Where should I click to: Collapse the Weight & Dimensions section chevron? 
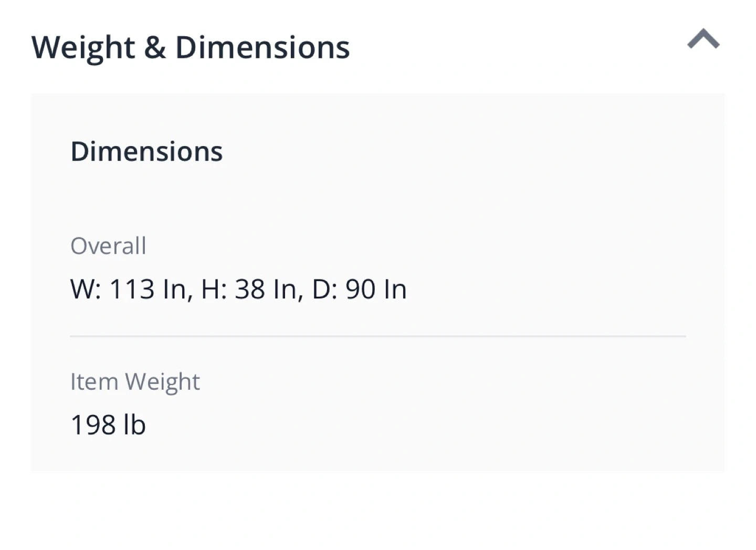click(703, 40)
